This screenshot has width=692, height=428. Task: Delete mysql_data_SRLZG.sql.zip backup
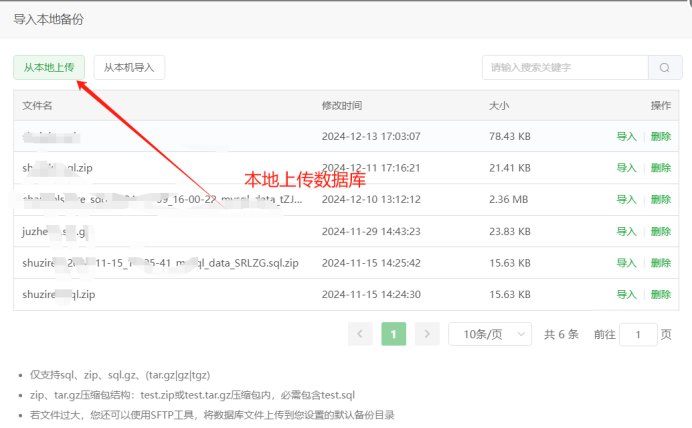pyautogui.click(x=661, y=263)
